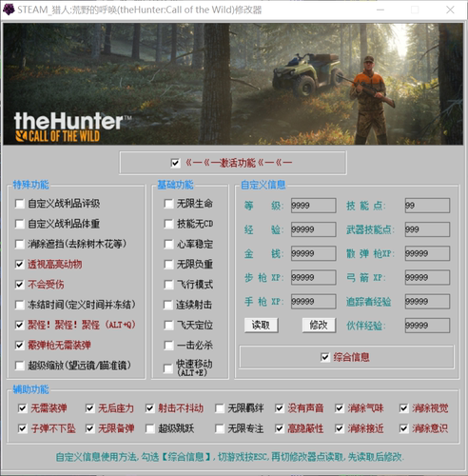Screen dimensions: 468x476
Task: Enable 连续射击 checkbox
Action: point(168,305)
